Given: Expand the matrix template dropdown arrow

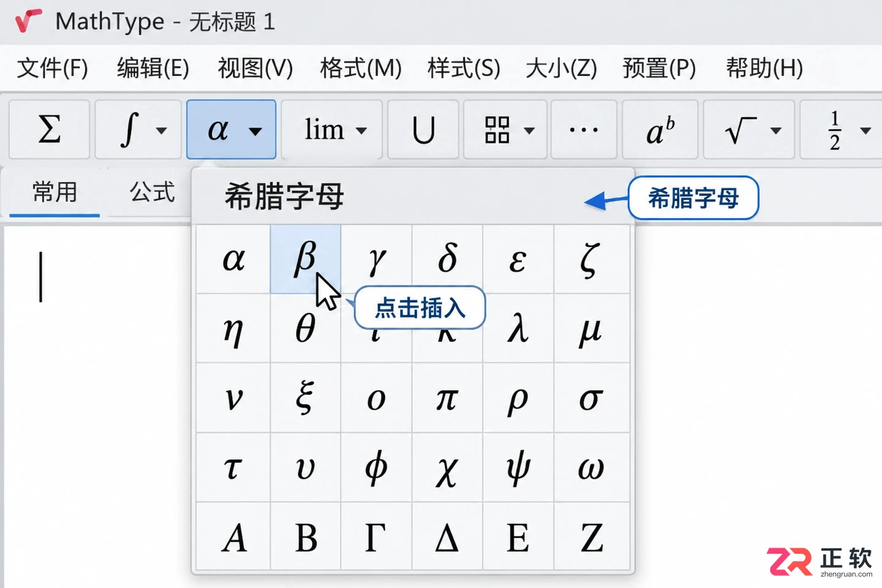Looking at the screenshot, I should click(x=529, y=130).
